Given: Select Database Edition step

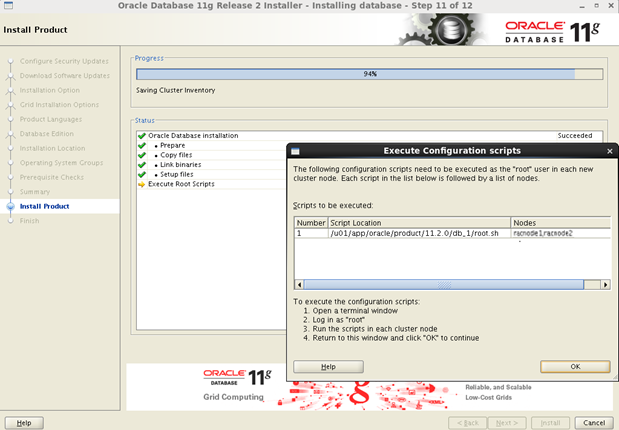Looking at the screenshot, I should point(47,134).
